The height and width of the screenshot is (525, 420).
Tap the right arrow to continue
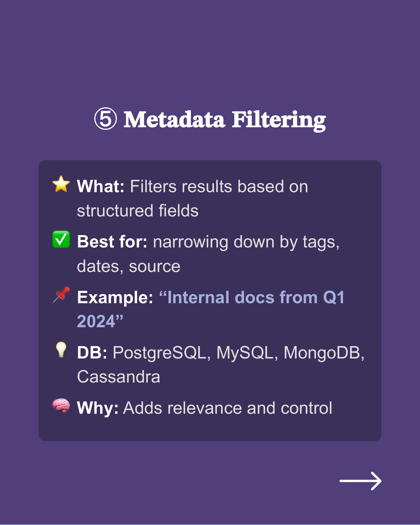(x=360, y=481)
